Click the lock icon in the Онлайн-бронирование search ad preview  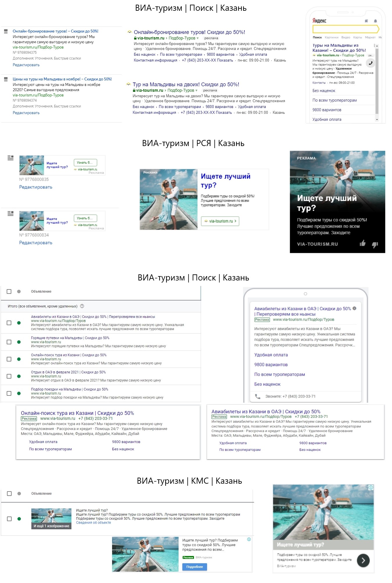tap(135, 38)
